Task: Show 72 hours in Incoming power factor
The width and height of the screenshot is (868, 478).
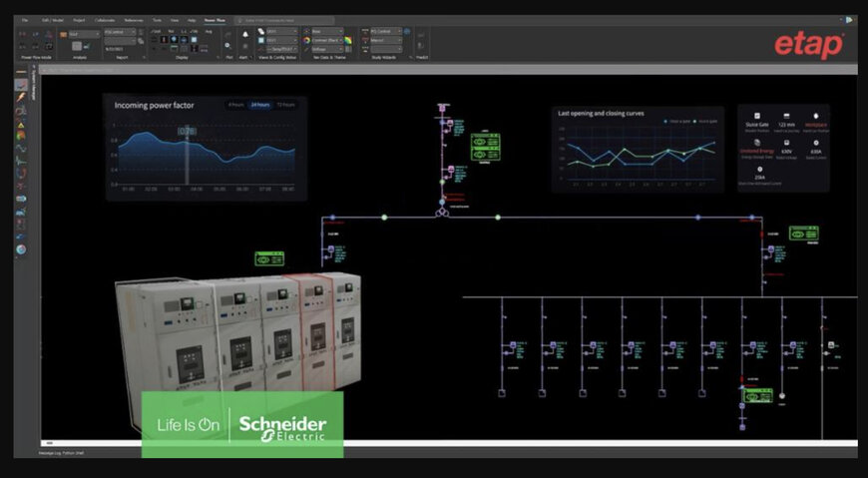Action: point(285,105)
